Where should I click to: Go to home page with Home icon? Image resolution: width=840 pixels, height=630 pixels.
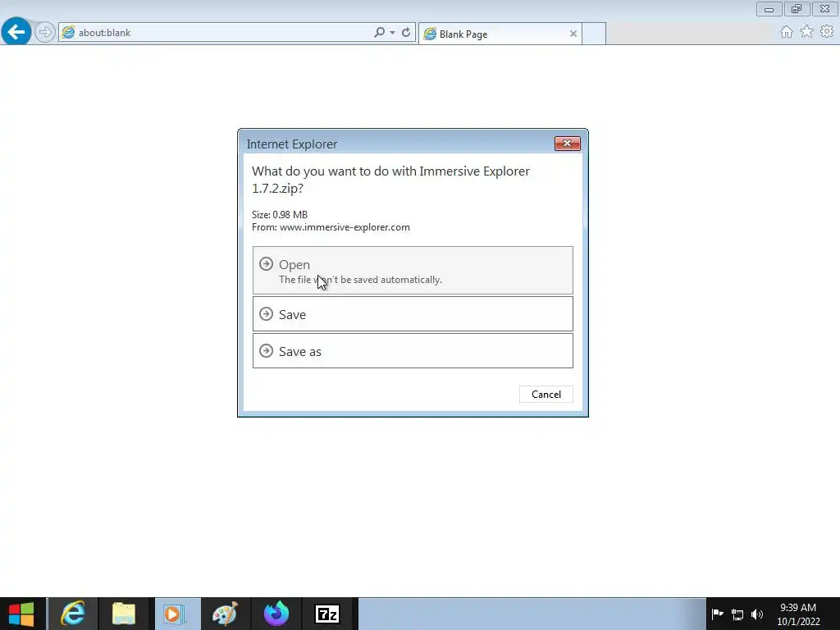tap(787, 32)
